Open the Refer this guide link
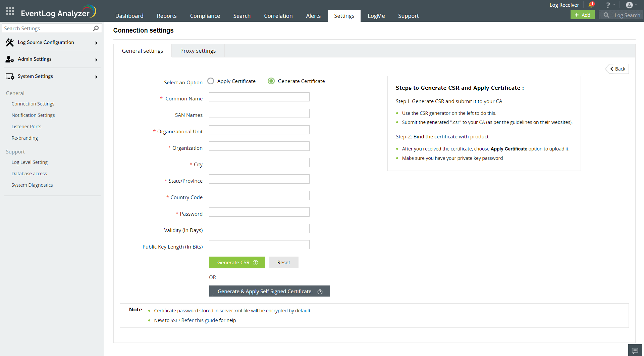The image size is (644, 356). point(200,320)
